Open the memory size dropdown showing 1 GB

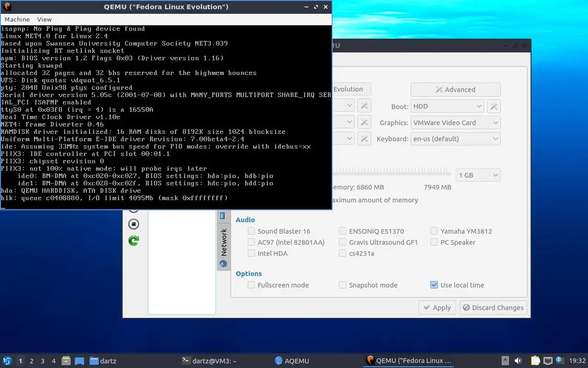pyautogui.click(x=478, y=175)
